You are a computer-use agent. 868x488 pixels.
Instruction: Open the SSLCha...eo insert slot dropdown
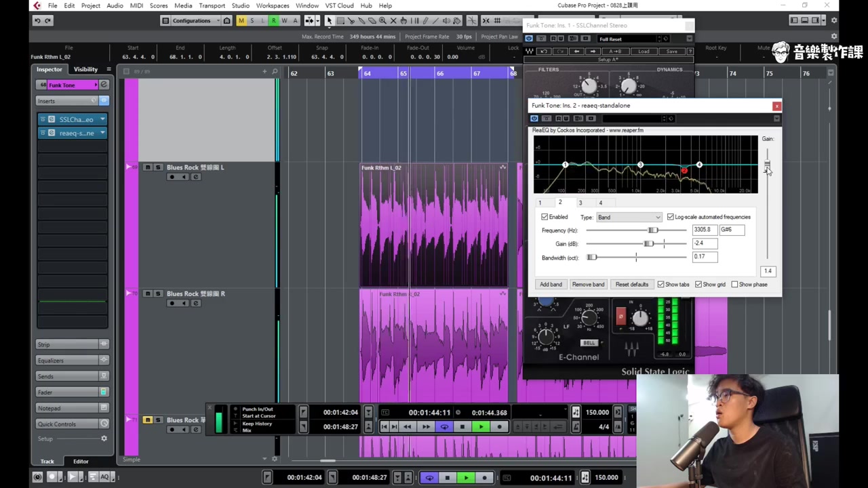coord(102,119)
